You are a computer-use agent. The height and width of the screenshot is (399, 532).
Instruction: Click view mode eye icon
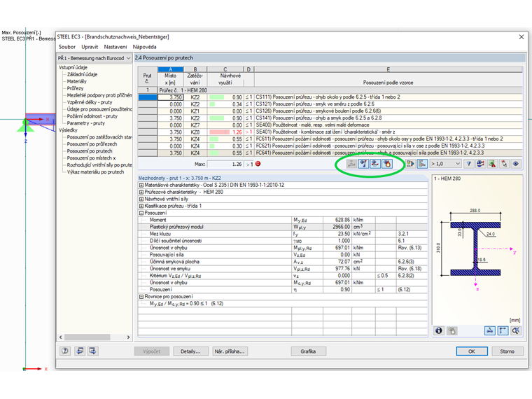[516, 164]
